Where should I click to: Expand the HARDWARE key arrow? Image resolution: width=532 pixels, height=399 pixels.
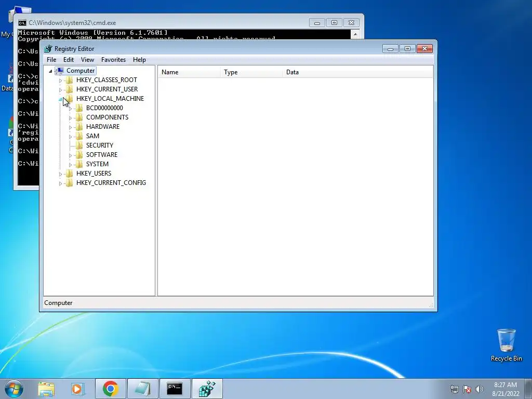pos(70,127)
